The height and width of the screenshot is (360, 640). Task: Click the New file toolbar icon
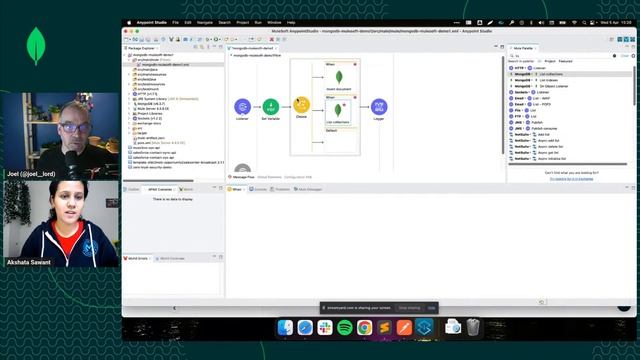[127, 40]
